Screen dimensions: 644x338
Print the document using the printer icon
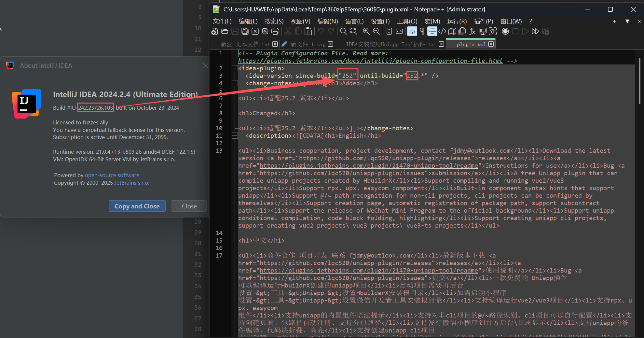[x=275, y=32]
